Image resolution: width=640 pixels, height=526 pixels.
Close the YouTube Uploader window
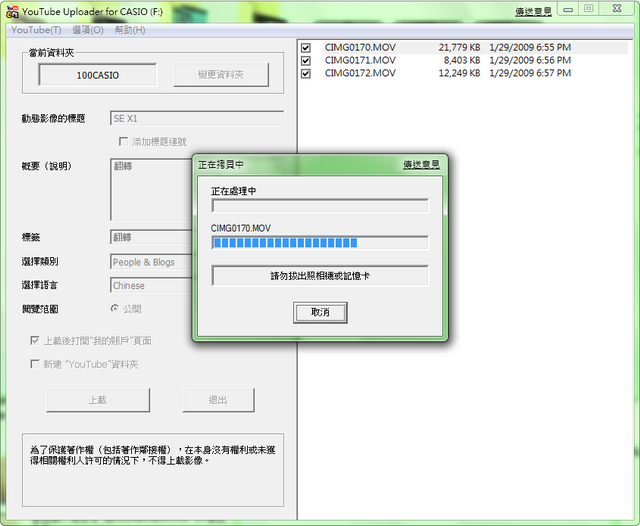(x=616, y=9)
